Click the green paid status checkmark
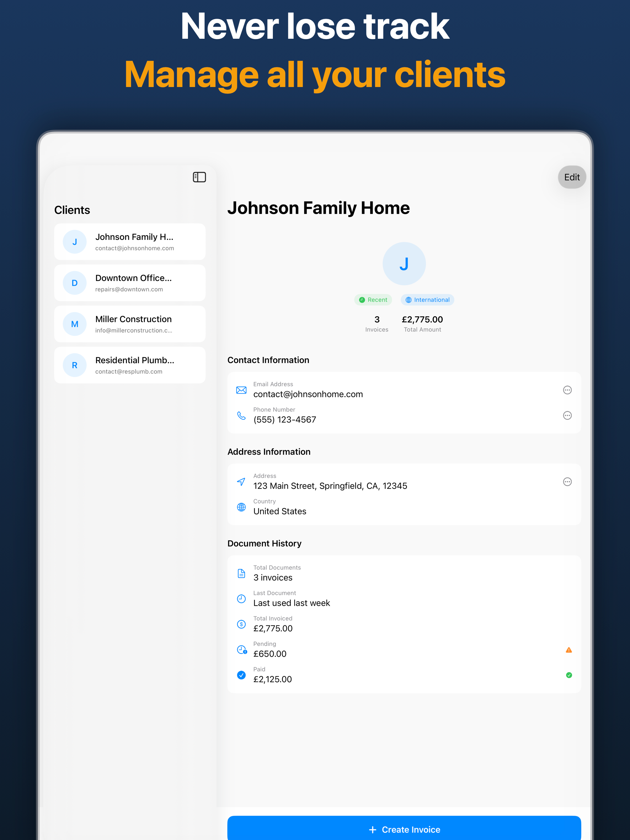Screen dimensions: 630x840 [569, 675]
